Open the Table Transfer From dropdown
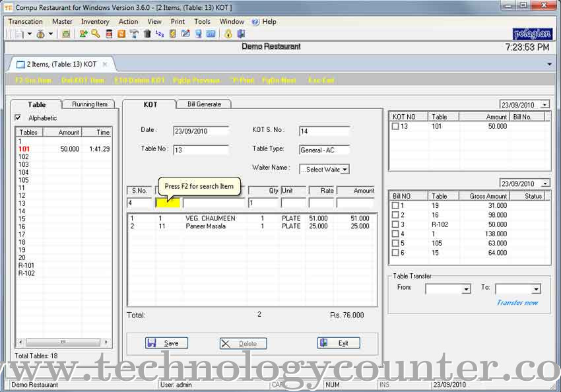This screenshot has width=561, height=392. 466,288
